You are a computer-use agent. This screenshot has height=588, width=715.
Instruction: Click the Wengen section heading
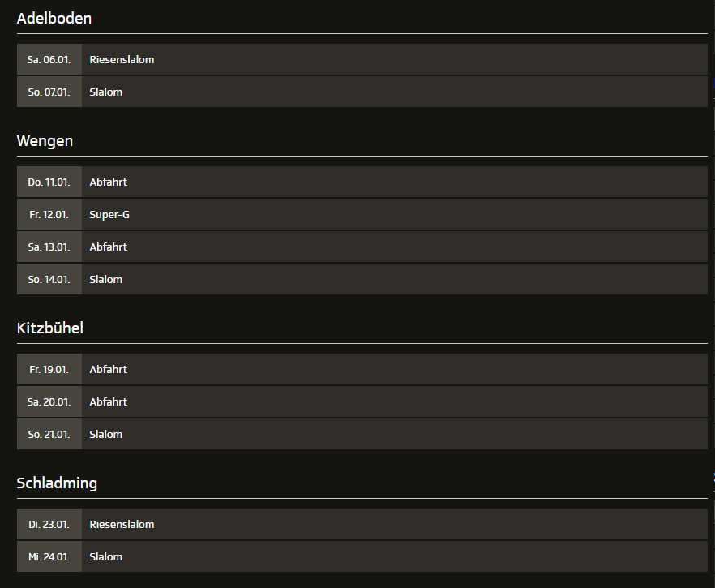(45, 141)
